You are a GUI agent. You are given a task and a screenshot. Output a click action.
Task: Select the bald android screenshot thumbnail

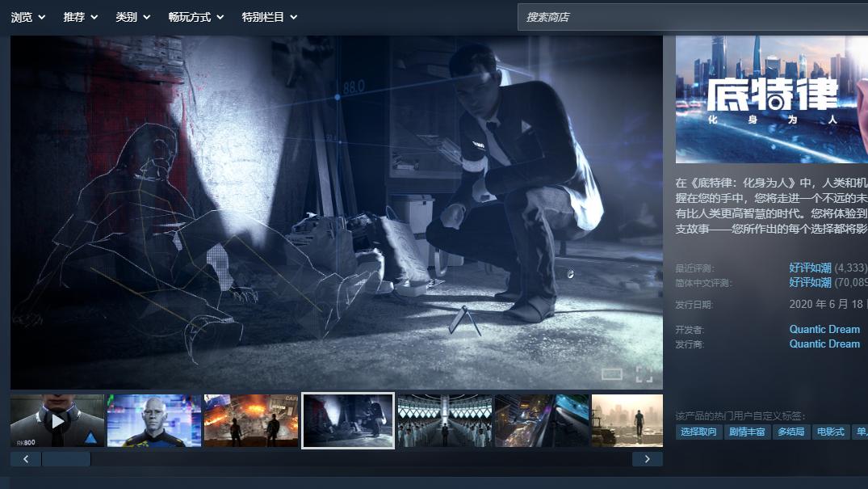click(154, 421)
